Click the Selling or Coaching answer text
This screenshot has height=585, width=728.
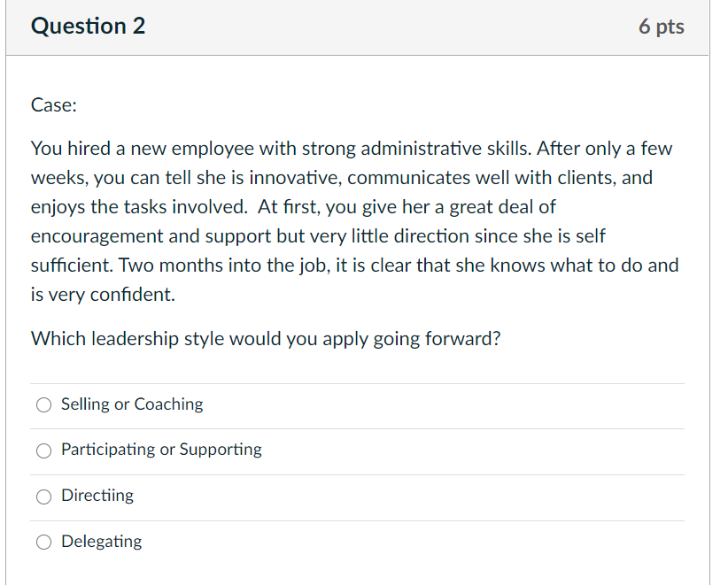click(x=131, y=404)
